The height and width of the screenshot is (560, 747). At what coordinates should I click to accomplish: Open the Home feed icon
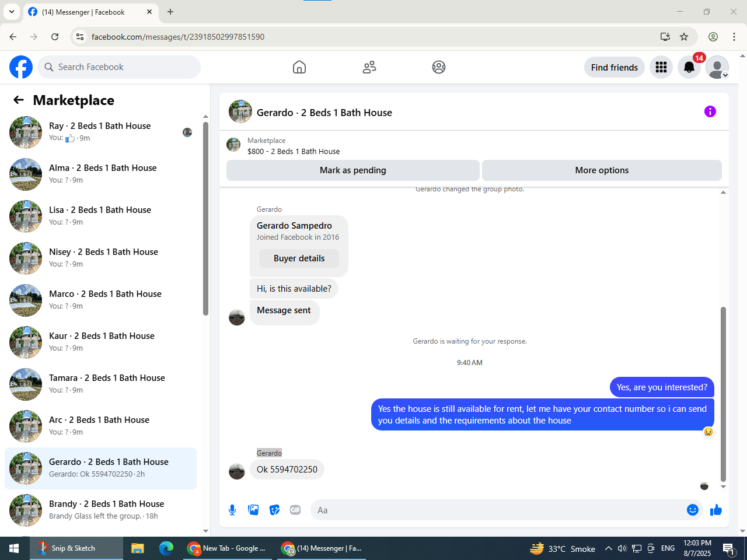tap(299, 67)
